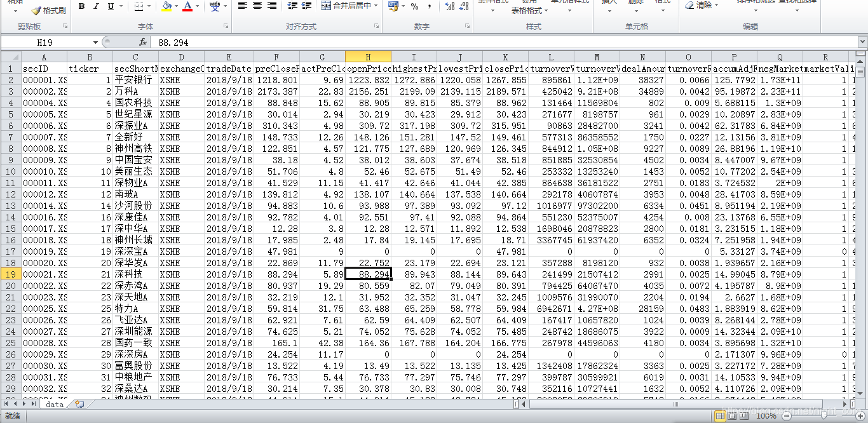This screenshot has width=868, height=423.
Task: Click the Name Box showing H19
Action: tap(46, 42)
